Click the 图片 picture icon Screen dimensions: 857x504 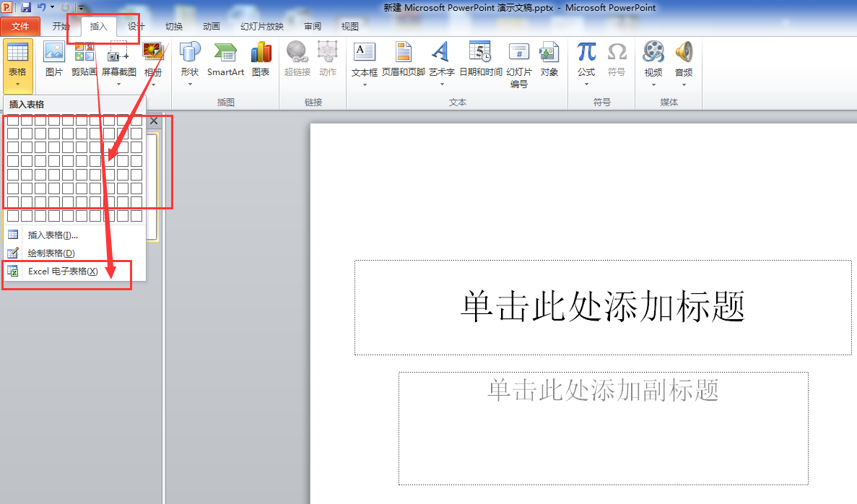pos(54,58)
